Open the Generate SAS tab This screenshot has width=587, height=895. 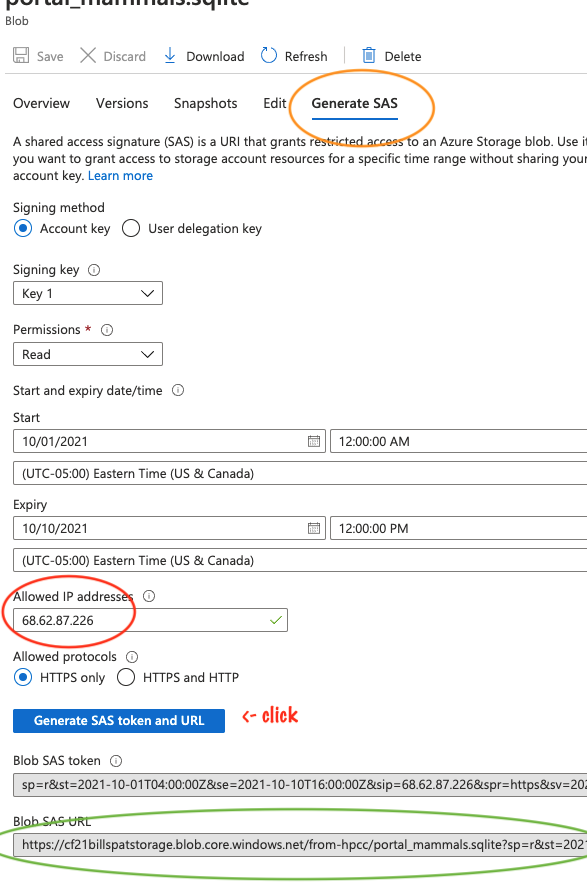click(354, 103)
